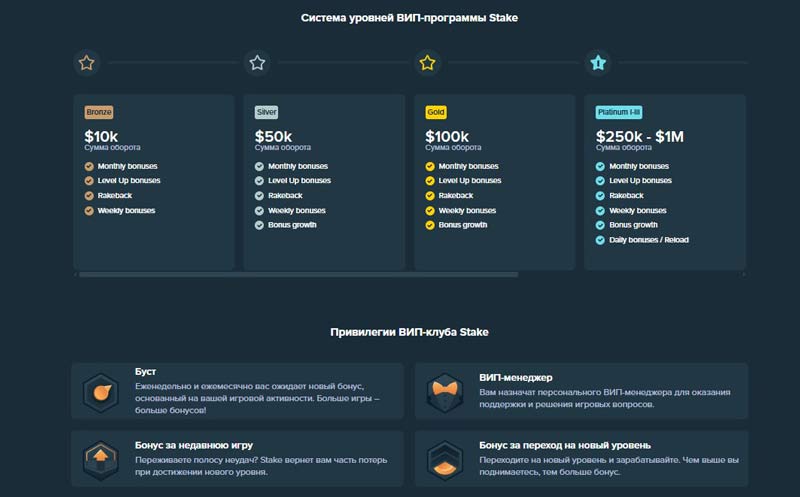Click the Бонус за недавнюю игру icon

point(101,458)
